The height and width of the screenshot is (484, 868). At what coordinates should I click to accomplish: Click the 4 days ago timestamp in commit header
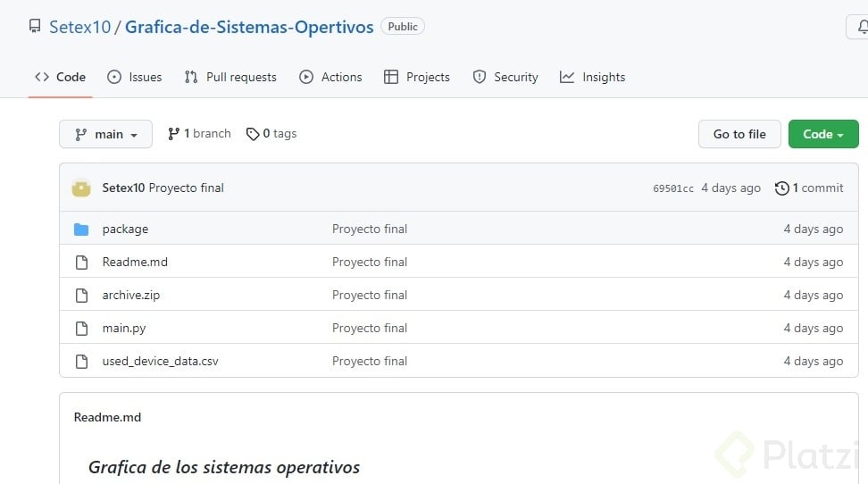point(730,188)
